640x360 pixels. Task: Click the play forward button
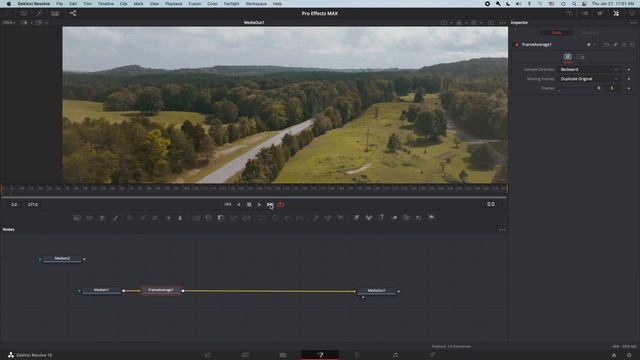(259, 204)
